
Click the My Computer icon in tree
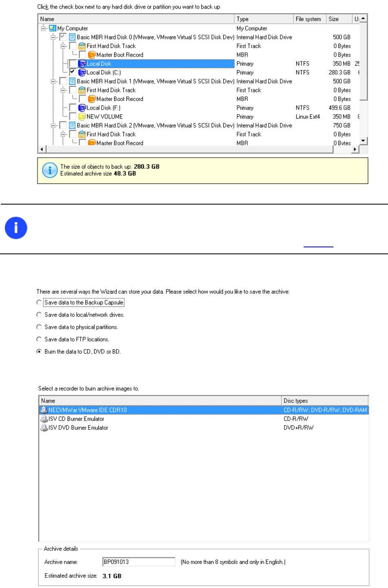click(53, 29)
